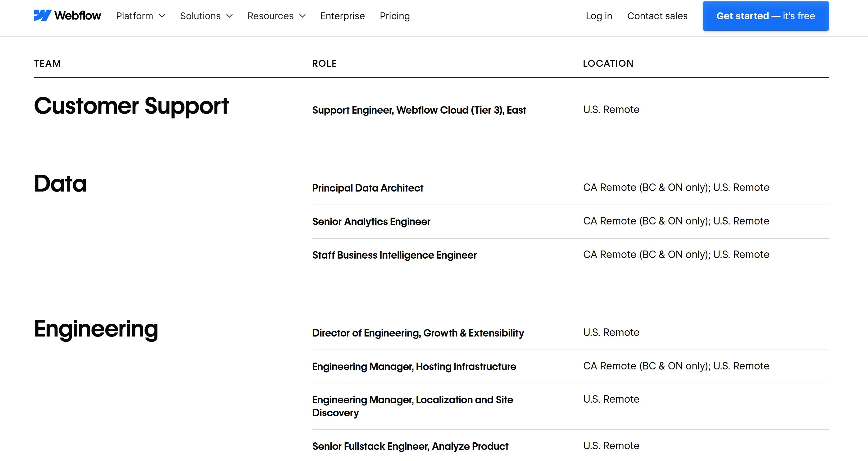Click location for Staff Business Intelligence Engineer
868x461 pixels.
[676, 254]
